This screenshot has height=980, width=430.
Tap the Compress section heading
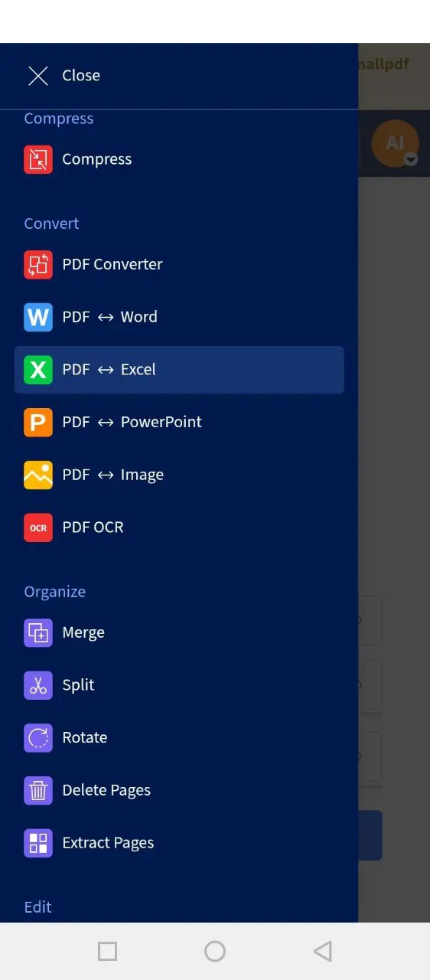59,119
